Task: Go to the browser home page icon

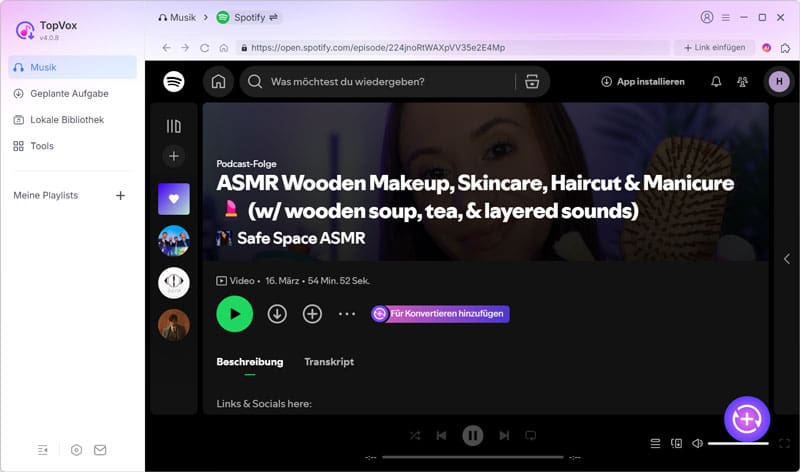Action: [x=223, y=47]
